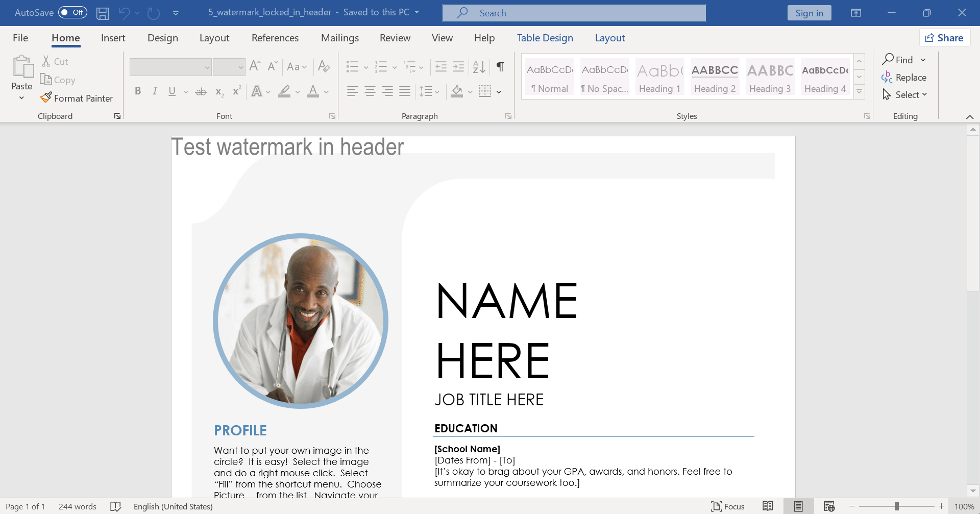
Task: Click the Increase Indent icon
Action: tap(458, 66)
